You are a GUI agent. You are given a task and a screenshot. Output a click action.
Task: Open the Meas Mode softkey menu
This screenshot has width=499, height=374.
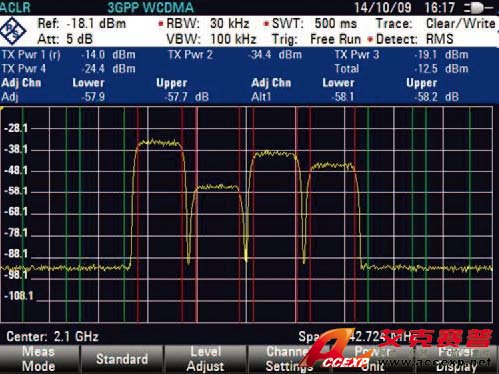click(39, 359)
